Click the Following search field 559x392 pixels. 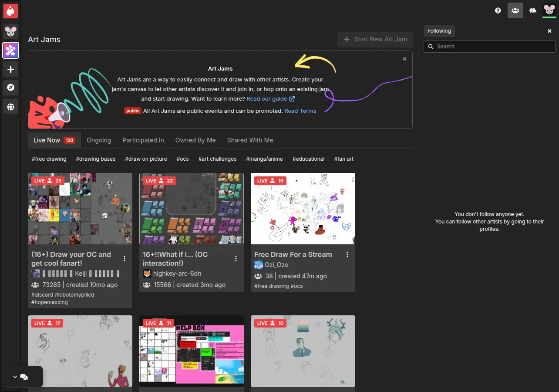point(489,47)
